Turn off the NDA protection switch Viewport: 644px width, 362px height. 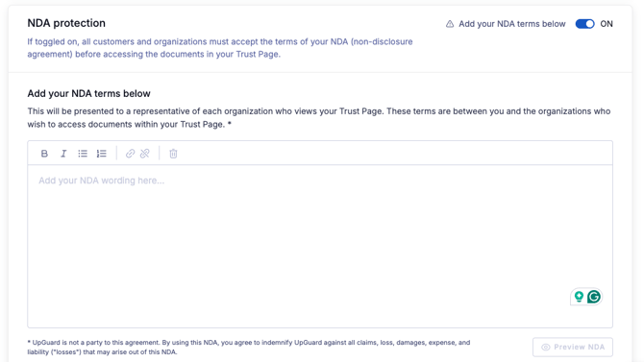click(x=584, y=24)
